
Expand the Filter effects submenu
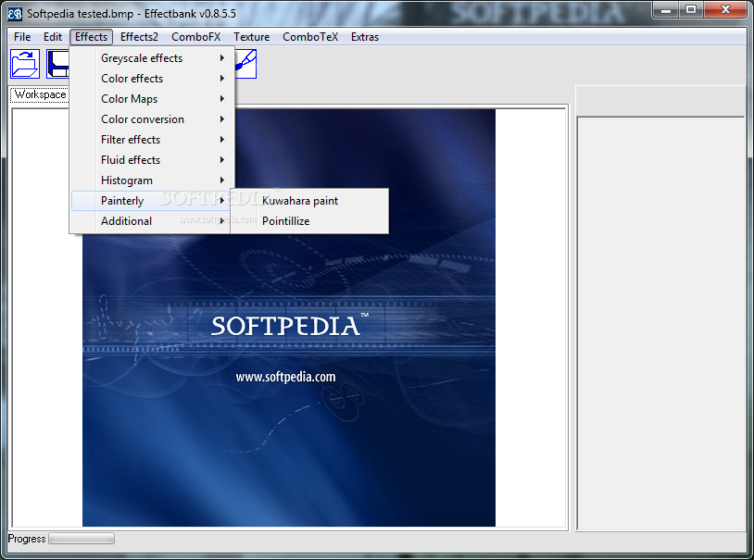[x=152, y=140]
